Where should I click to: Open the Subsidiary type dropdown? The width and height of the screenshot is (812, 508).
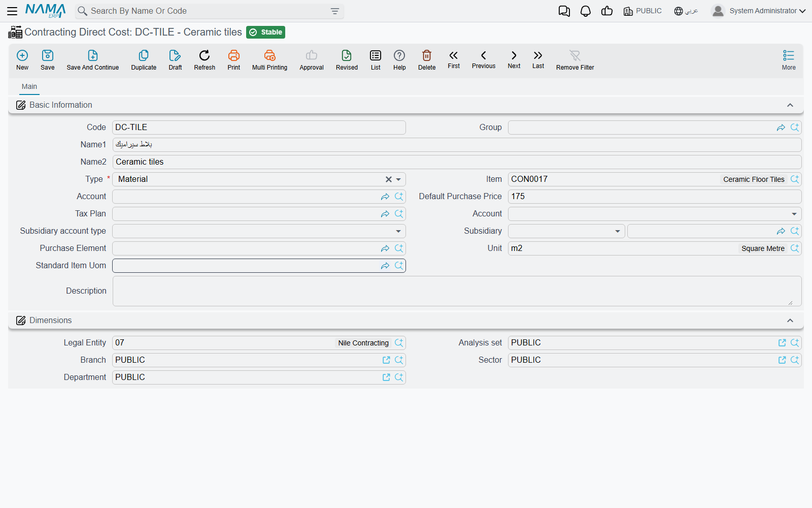tap(618, 231)
